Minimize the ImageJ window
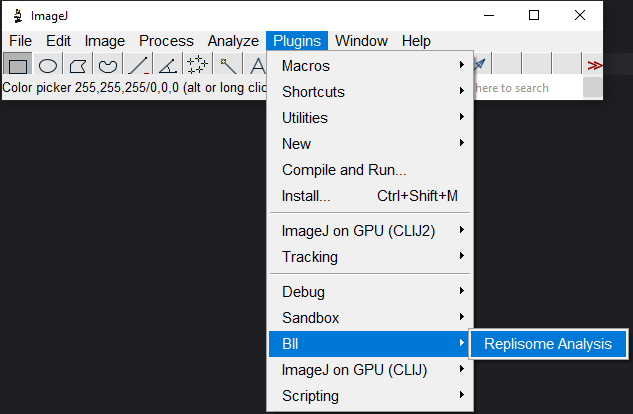Image resolution: width=633 pixels, height=414 pixels. point(489,16)
